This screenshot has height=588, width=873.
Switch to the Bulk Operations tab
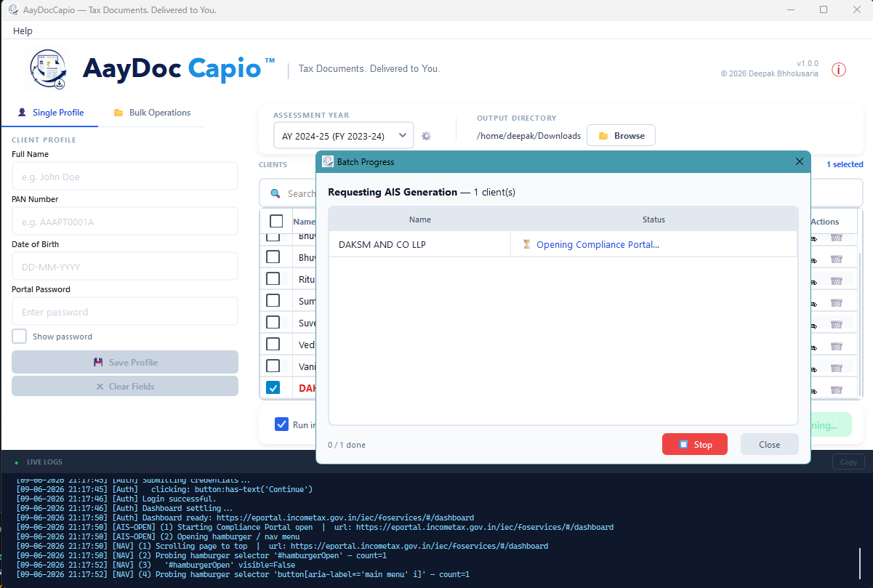(x=152, y=113)
